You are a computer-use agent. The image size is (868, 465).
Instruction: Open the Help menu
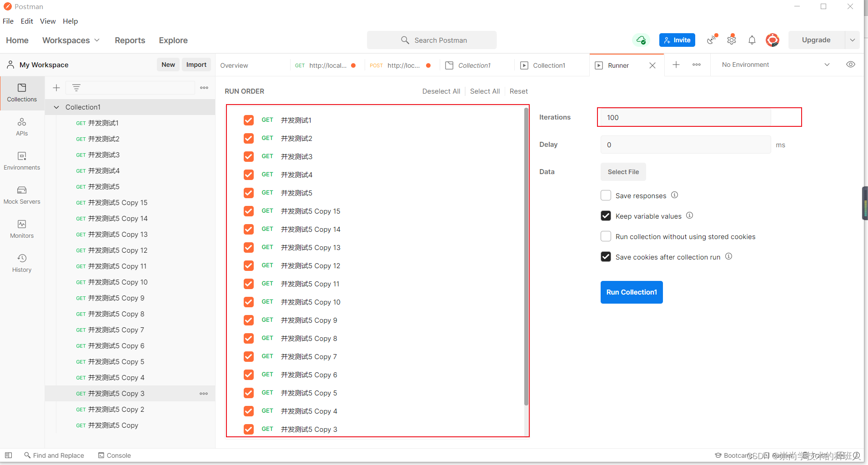(x=70, y=21)
